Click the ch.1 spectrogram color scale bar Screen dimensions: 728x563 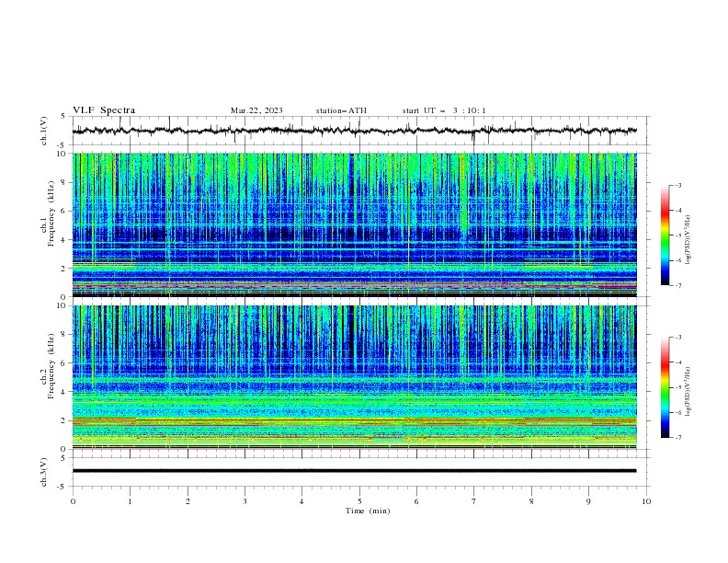(x=665, y=236)
